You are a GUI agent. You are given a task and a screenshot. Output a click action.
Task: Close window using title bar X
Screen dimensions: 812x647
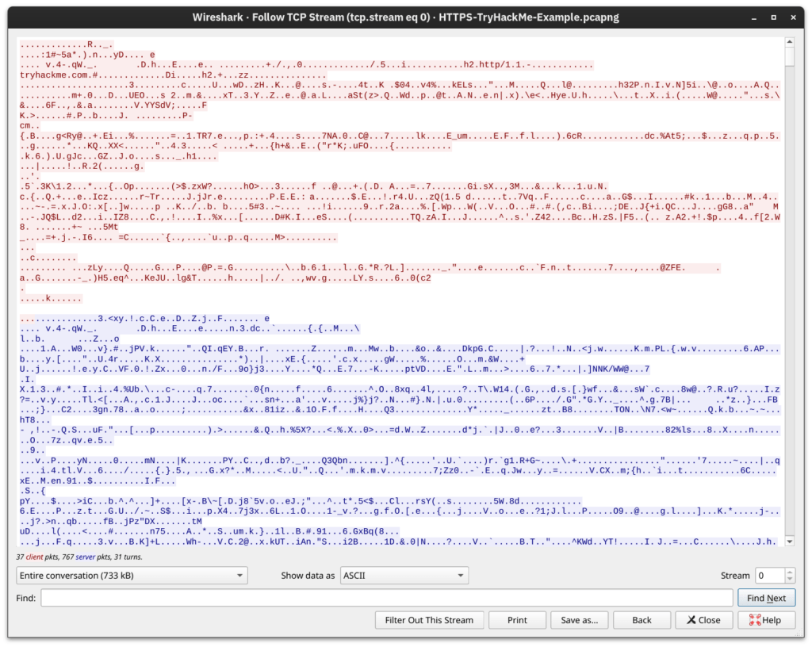point(793,17)
